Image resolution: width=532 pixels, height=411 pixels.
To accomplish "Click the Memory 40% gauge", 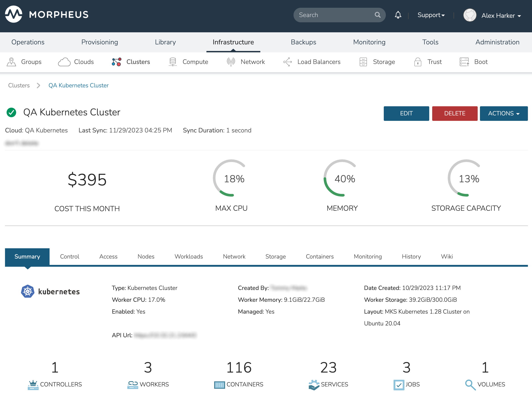I will click(x=342, y=178).
